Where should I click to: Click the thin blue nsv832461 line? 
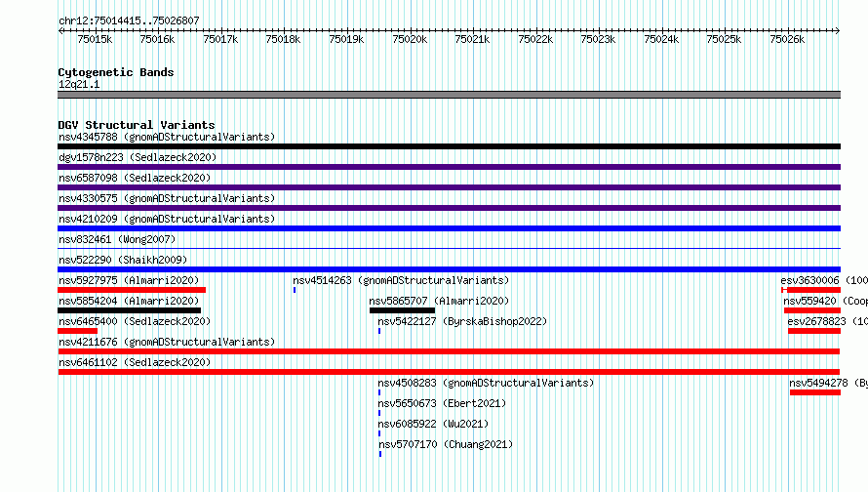click(449, 248)
